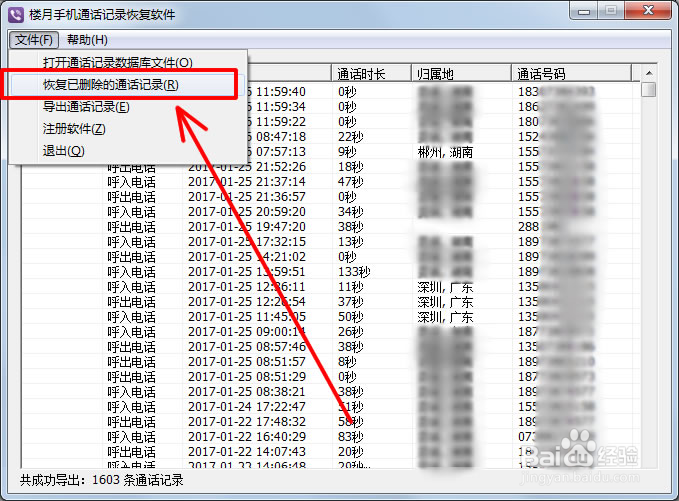Choose 打开通话记录数据库文件(O) menu entry

tap(117, 62)
